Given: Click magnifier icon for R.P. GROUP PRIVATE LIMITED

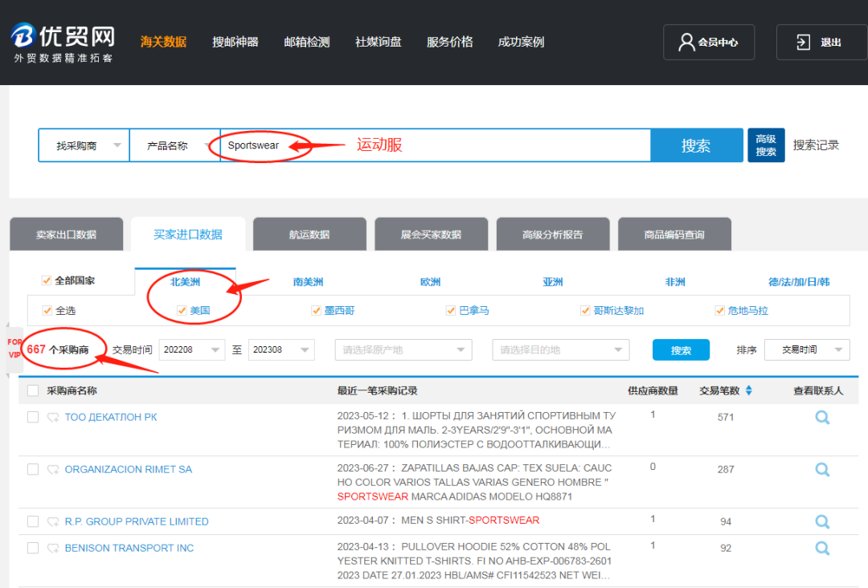Looking at the screenshot, I should 821,521.
